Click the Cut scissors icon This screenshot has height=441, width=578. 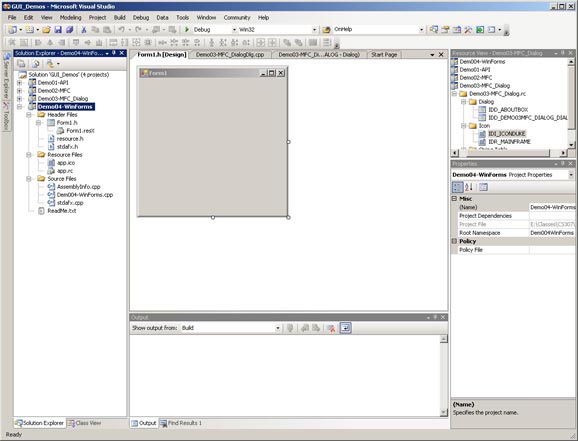(84, 29)
